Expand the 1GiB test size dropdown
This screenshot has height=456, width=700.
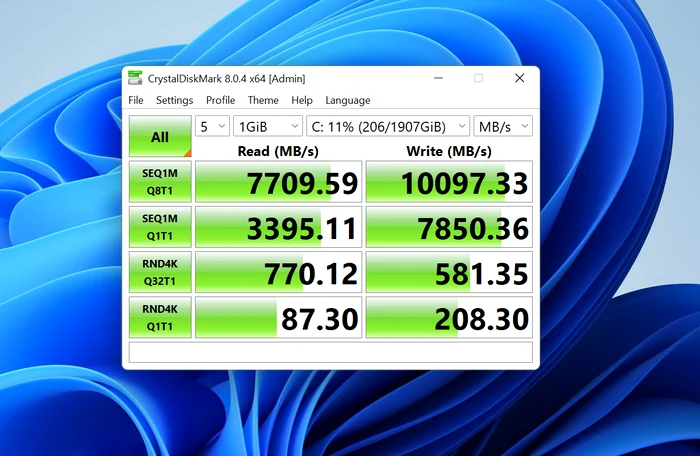click(268, 126)
